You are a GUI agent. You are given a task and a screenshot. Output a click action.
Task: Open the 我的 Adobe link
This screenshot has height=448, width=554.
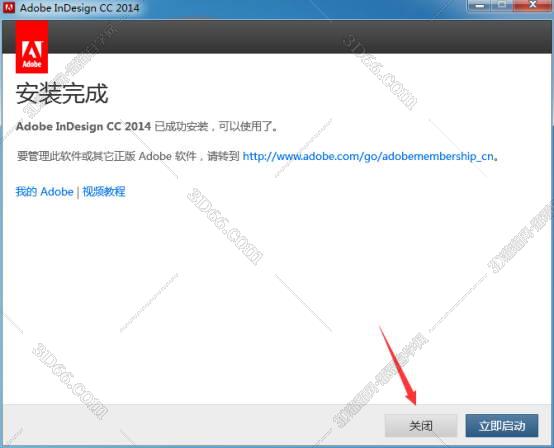click(x=45, y=191)
